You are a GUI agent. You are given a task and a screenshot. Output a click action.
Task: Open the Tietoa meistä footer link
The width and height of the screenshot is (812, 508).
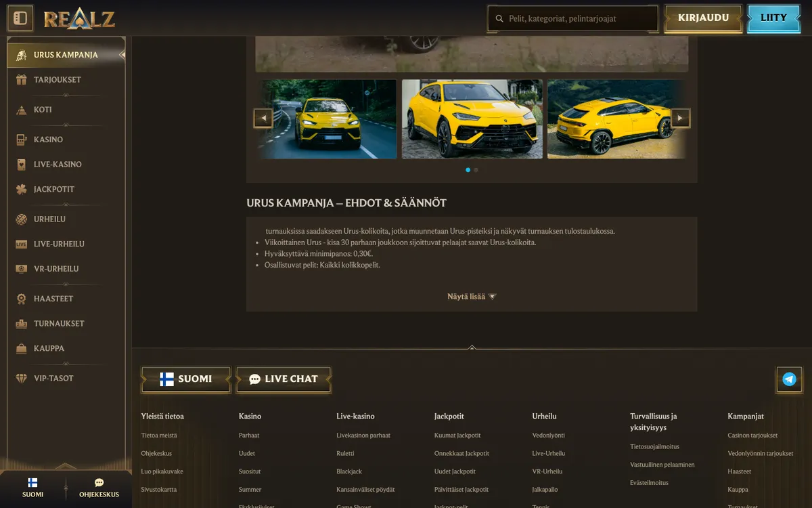pos(159,436)
